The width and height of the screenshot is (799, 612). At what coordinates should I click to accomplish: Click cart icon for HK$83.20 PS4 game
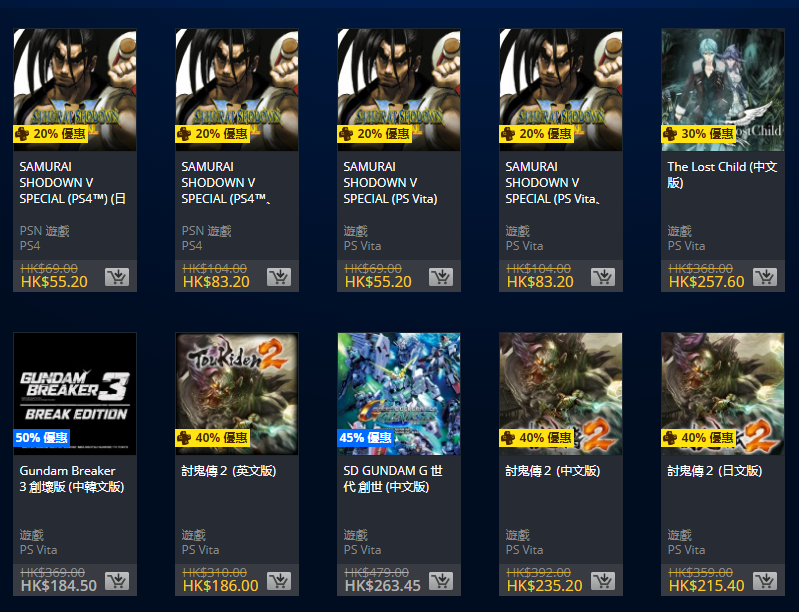[279, 277]
